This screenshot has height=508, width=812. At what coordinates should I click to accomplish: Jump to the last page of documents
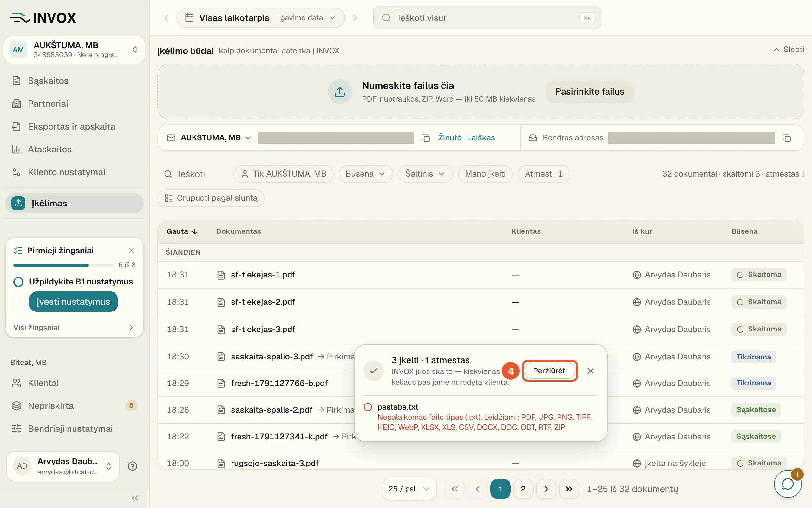tap(569, 489)
